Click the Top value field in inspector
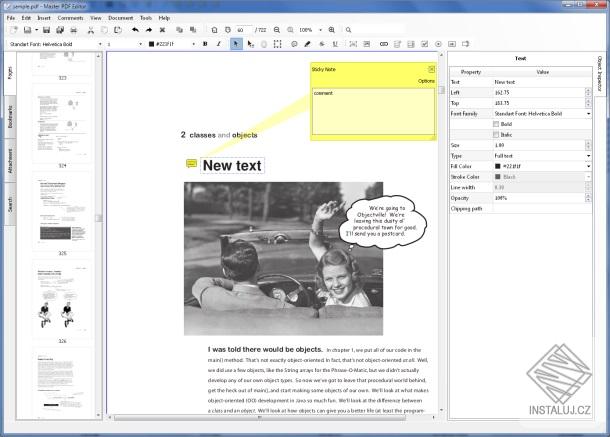The height and width of the screenshot is (437, 610). (x=538, y=103)
